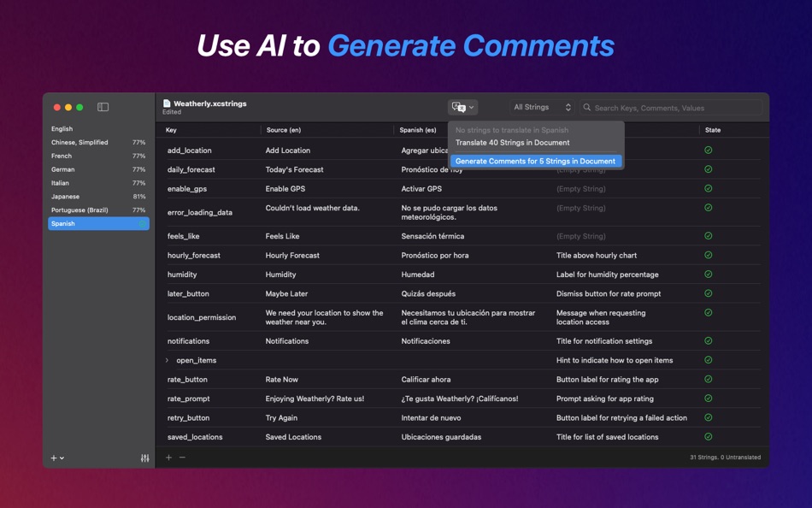This screenshot has width=812, height=508.
Task: Add a new language with the plus icon
Action: tap(53, 458)
